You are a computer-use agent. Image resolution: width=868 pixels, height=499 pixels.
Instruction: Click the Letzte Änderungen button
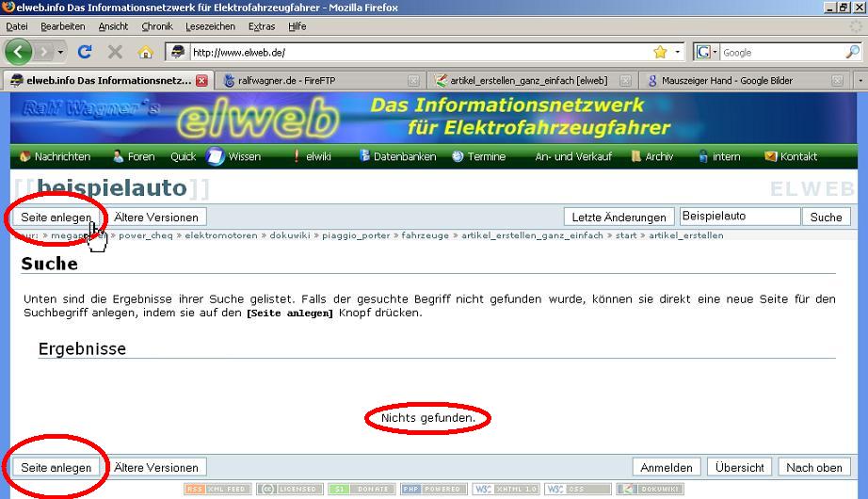(619, 217)
